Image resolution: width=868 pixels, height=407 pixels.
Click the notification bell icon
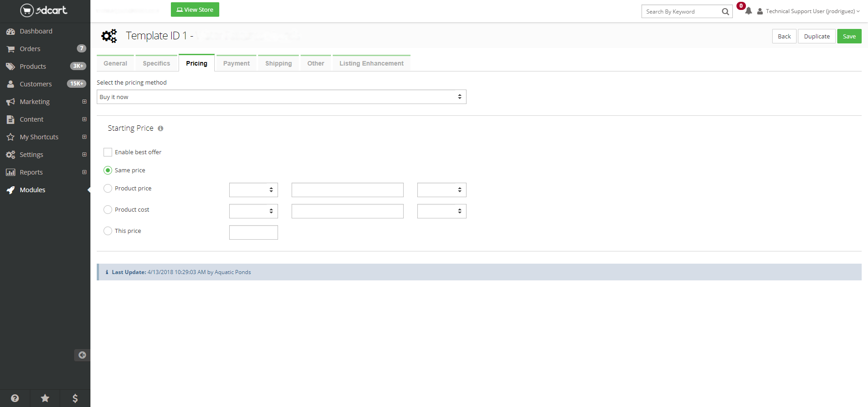[748, 11]
